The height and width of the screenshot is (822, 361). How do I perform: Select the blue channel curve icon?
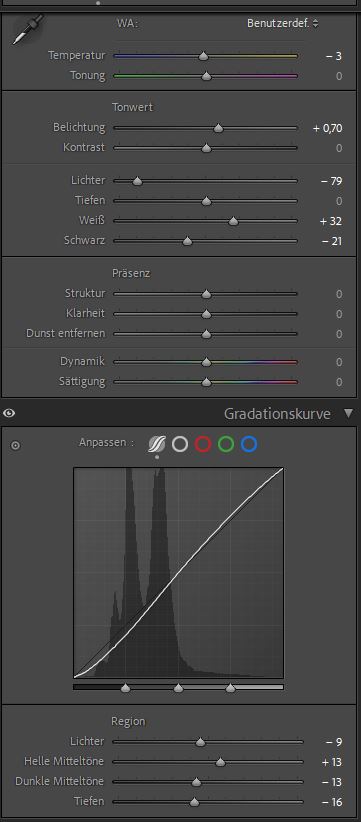point(249,444)
